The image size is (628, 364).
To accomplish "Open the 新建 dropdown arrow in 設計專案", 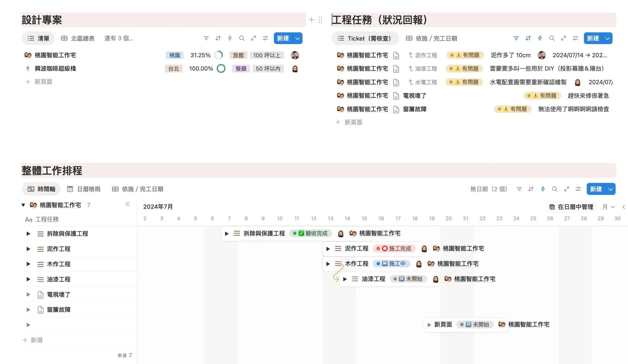I will pyautogui.click(x=297, y=38).
